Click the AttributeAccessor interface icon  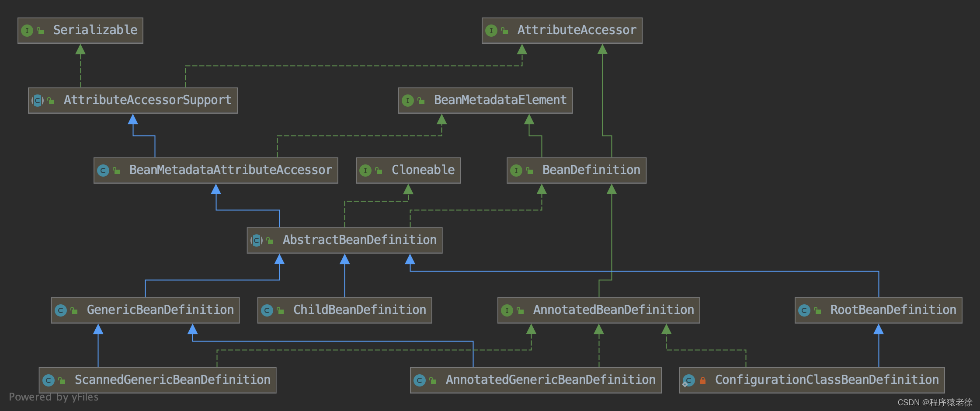tap(491, 31)
